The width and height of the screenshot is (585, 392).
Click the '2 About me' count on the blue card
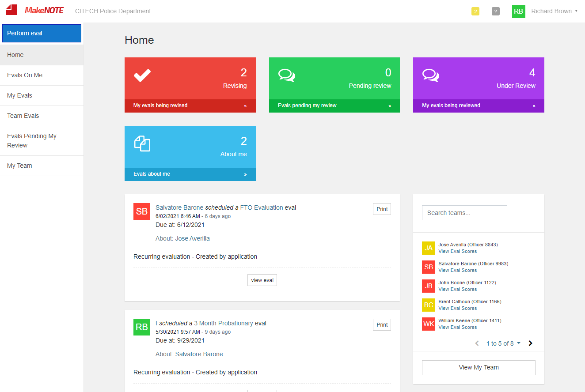pos(234,147)
